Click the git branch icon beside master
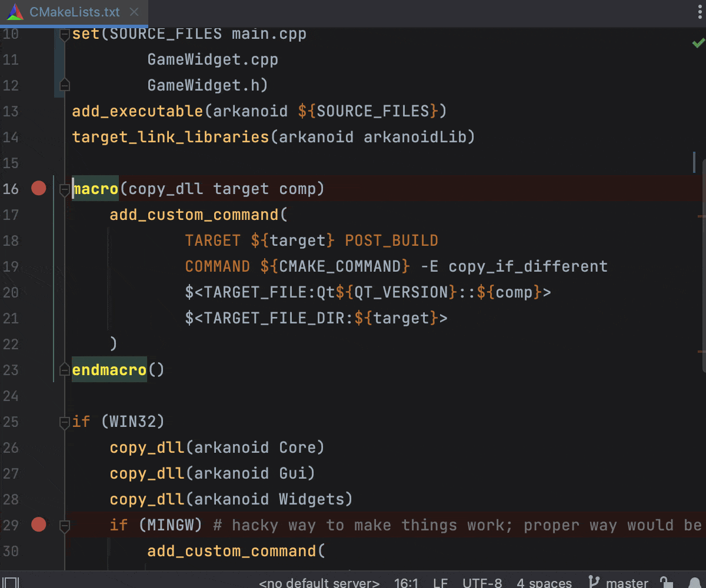The image size is (706, 588). pos(595,582)
